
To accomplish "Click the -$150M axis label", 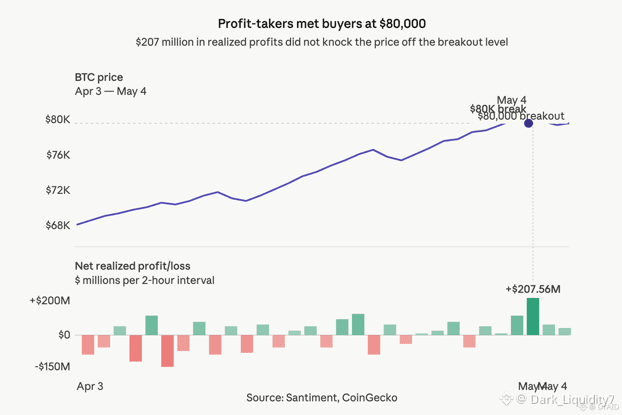I will click(52, 366).
